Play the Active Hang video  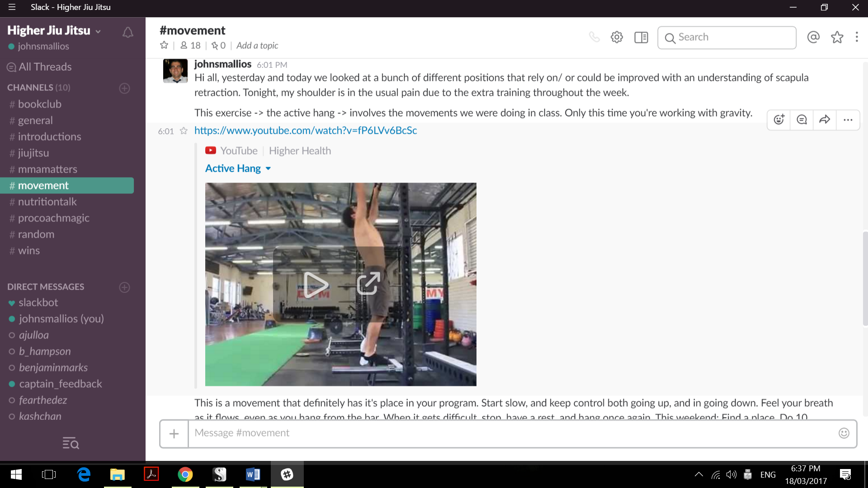click(316, 284)
